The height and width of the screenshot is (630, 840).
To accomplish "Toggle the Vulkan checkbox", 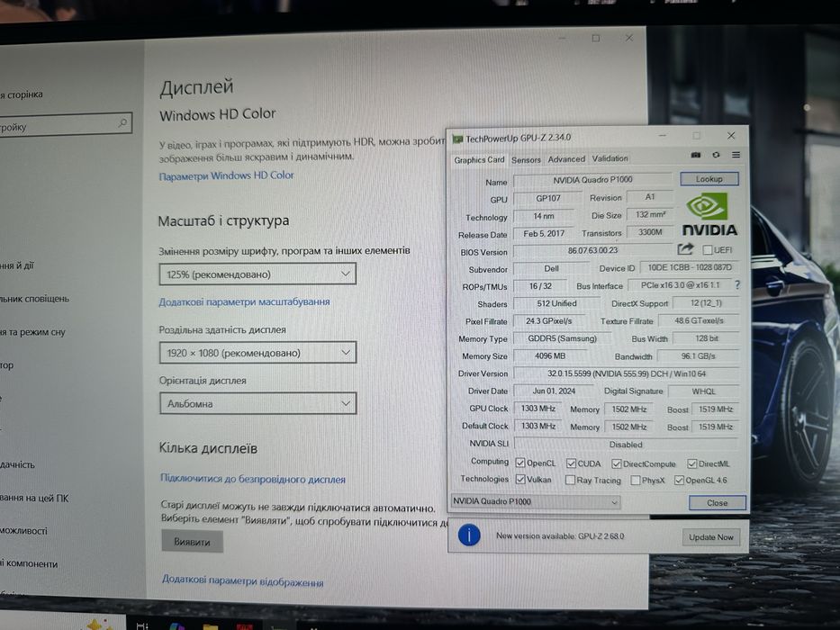I will (519, 479).
